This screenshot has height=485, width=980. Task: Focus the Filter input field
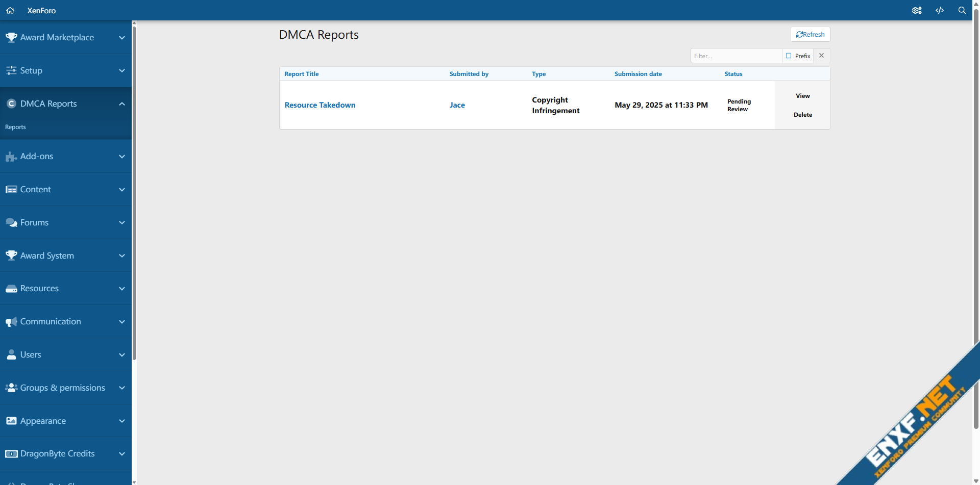737,56
